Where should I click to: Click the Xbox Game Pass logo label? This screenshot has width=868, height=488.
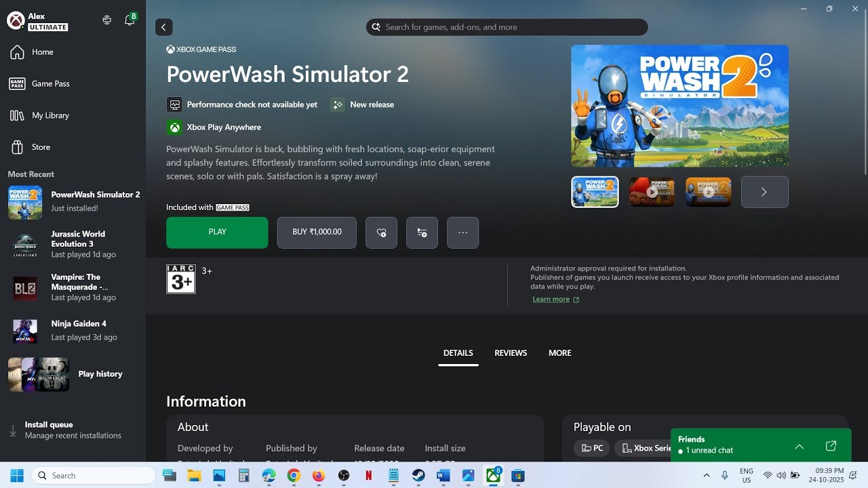[x=201, y=49]
